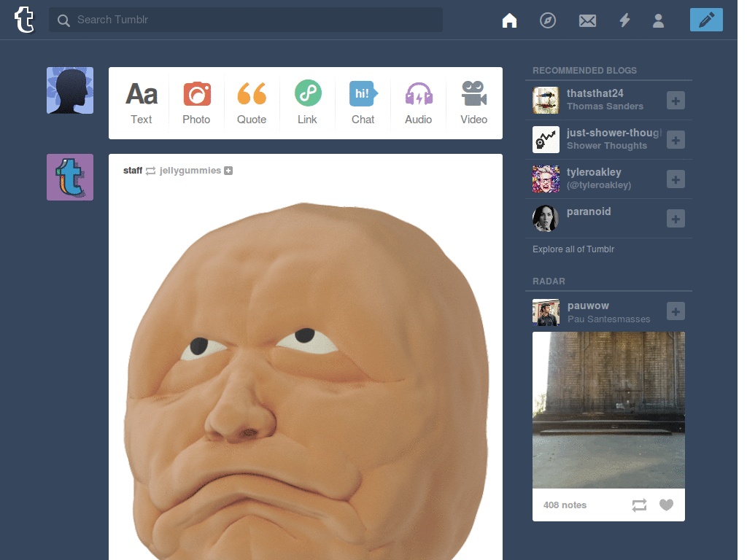Open the Account person icon
The width and height of the screenshot is (747, 560).
(659, 20)
